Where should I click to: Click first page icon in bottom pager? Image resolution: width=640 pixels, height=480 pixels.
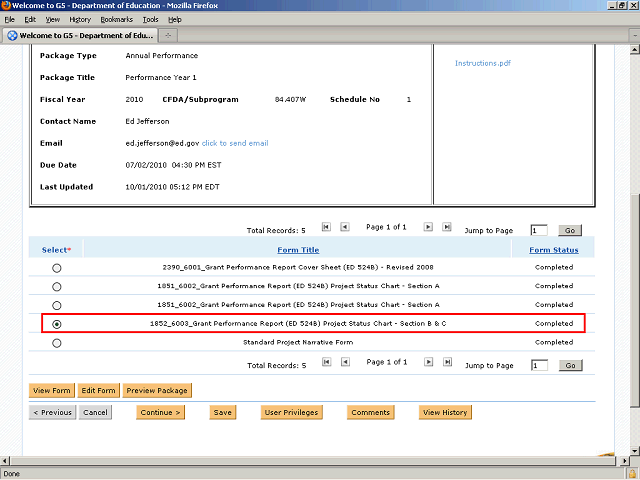pyautogui.click(x=329, y=364)
